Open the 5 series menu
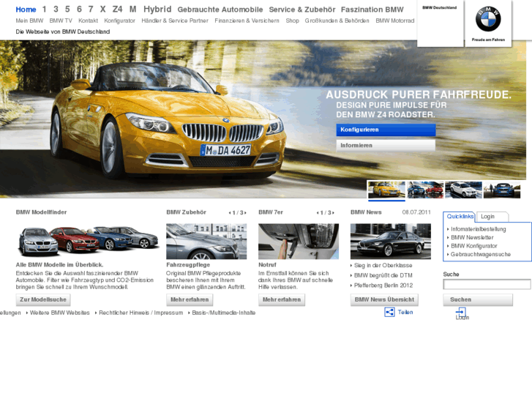Screen dimensions: 532x399 click(x=67, y=10)
